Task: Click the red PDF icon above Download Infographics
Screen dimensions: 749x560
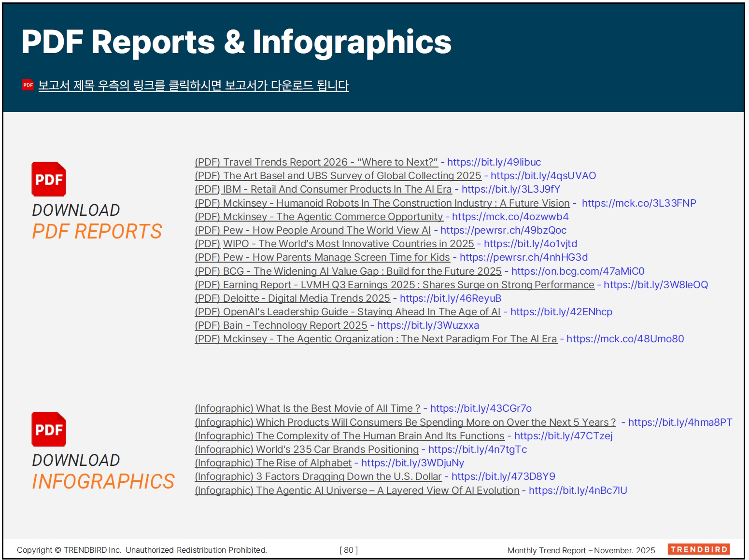Action: [x=49, y=429]
